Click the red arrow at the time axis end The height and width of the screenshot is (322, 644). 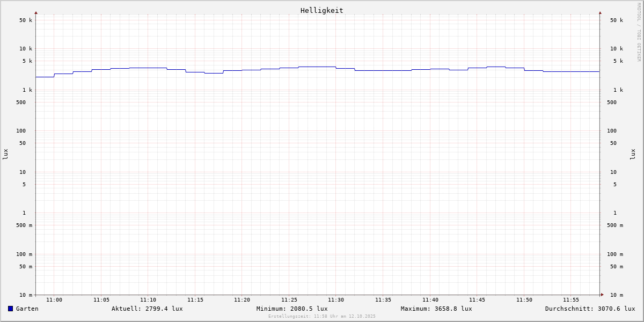[602, 295]
